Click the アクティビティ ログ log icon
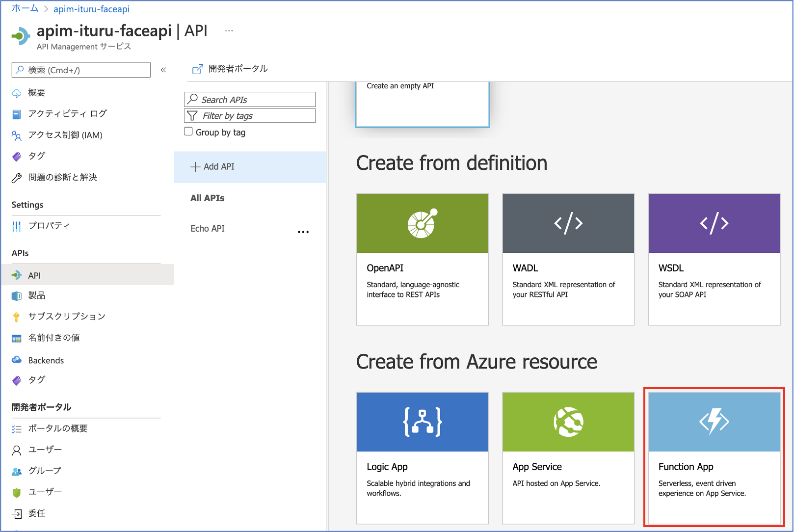The image size is (794, 532). (17, 114)
